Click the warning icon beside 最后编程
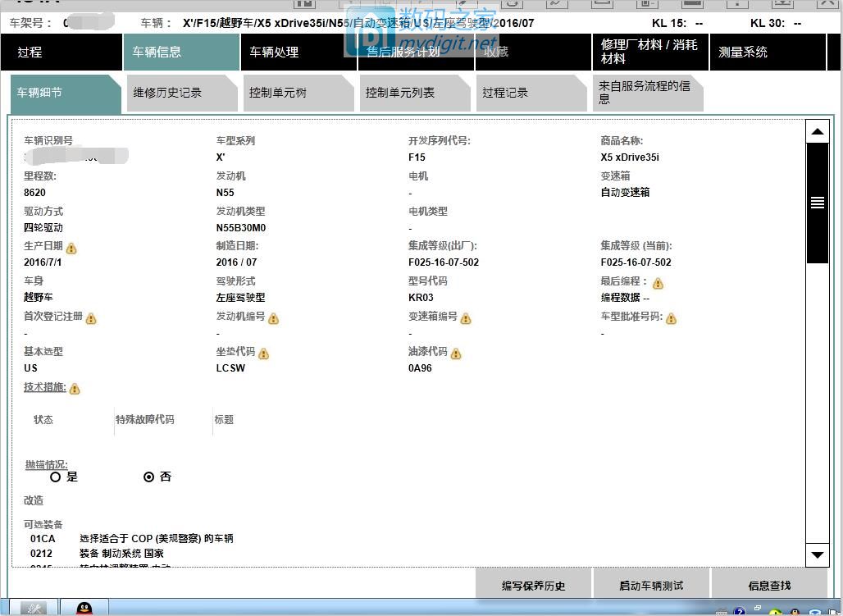 click(x=658, y=282)
